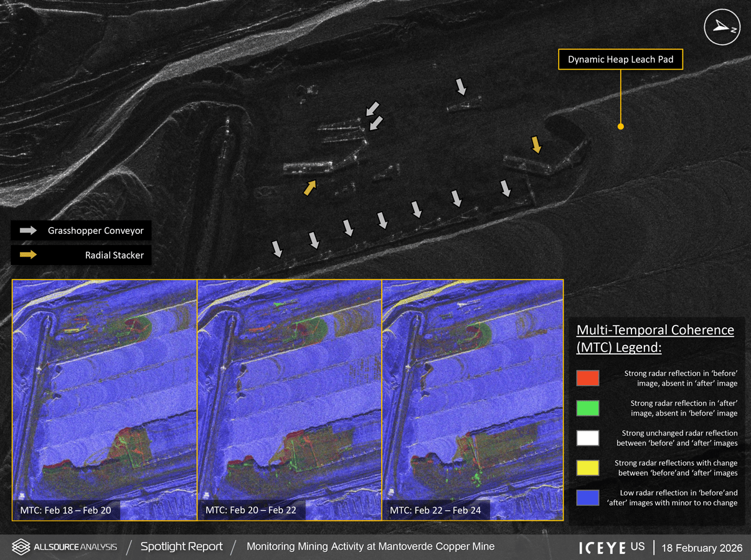Select the white MTC legend swatch
The image size is (751, 560).
tap(588, 437)
